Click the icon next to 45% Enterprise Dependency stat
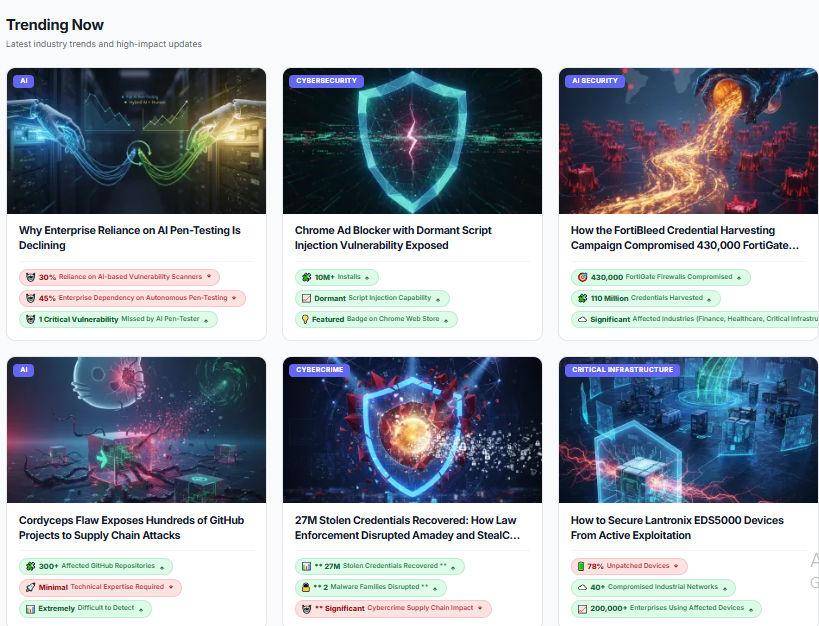The image size is (819, 626). point(30,298)
